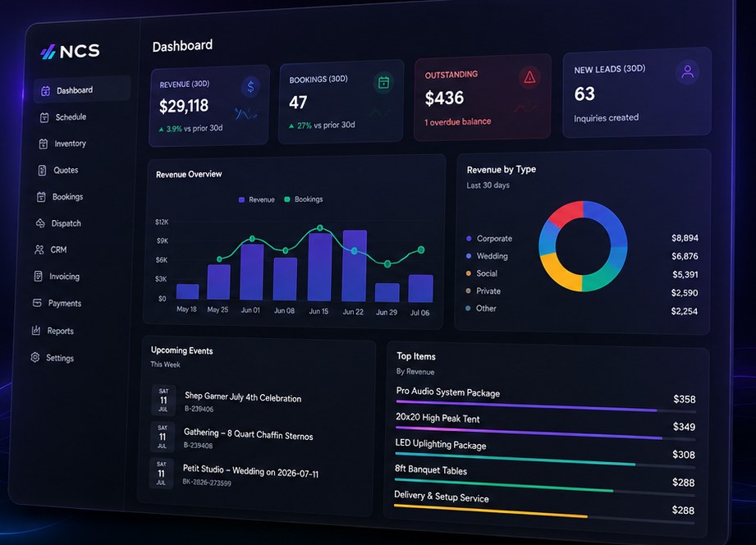Image resolution: width=756 pixels, height=545 pixels.
Task: Select the Private legend entry
Action: click(x=483, y=291)
